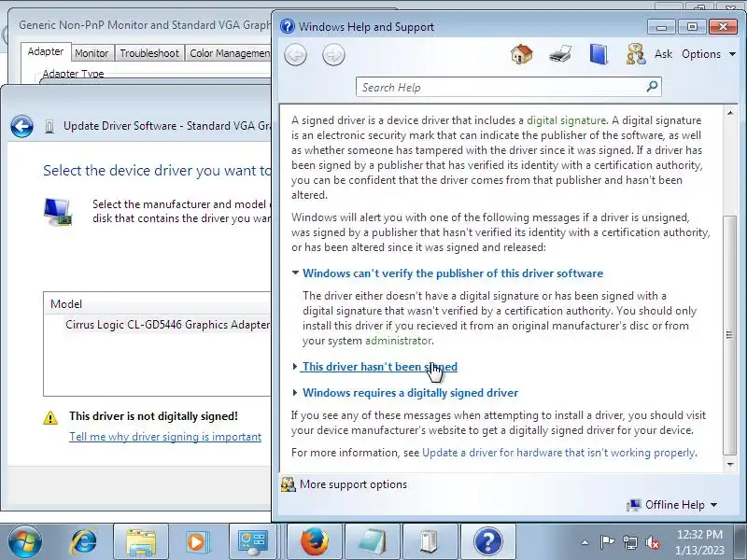Switch to Help and Support taskbar button
The width and height of the screenshot is (747, 560).
tap(488, 542)
